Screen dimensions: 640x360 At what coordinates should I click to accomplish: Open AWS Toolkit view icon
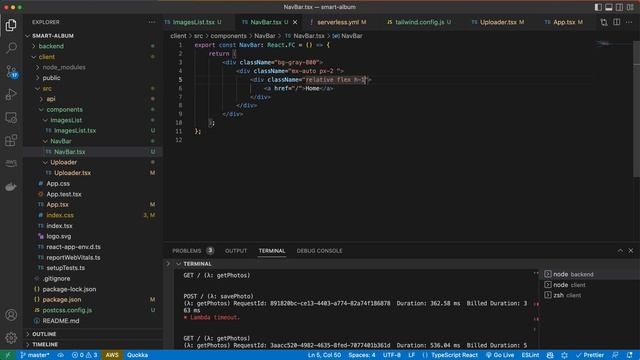click(x=11, y=163)
